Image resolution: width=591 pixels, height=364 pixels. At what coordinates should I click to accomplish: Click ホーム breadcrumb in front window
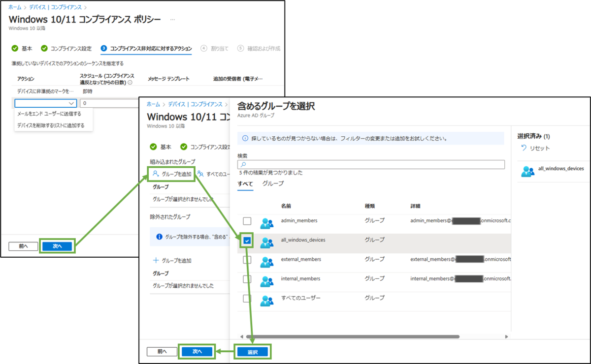pos(153,104)
